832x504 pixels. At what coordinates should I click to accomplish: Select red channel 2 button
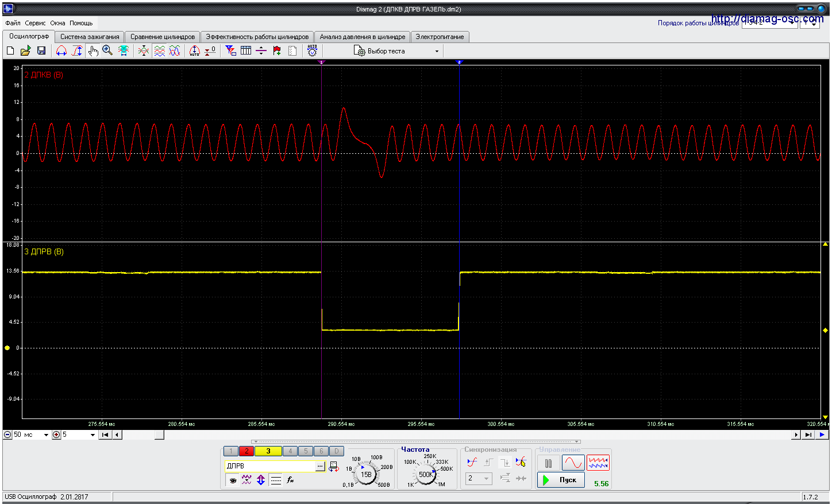pyautogui.click(x=246, y=451)
